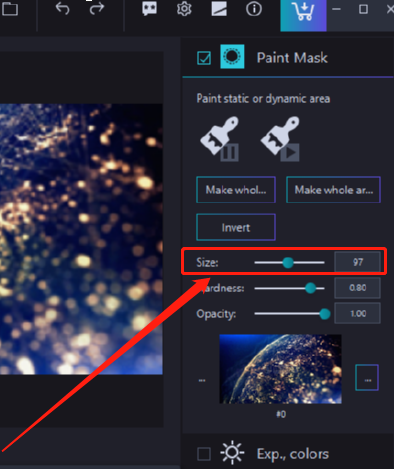Click the plain ... left of the thumbnail

[202, 380]
